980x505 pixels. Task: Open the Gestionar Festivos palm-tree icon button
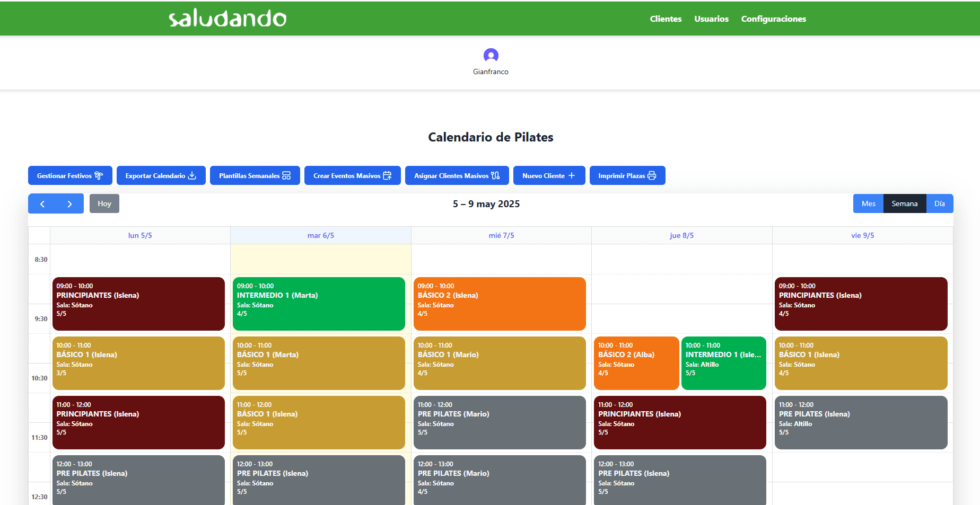tap(100, 175)
